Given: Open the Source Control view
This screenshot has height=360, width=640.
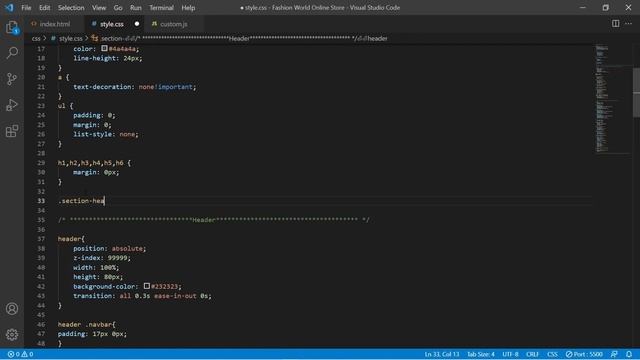Looking at the screenshot, I should click(12, 79).
